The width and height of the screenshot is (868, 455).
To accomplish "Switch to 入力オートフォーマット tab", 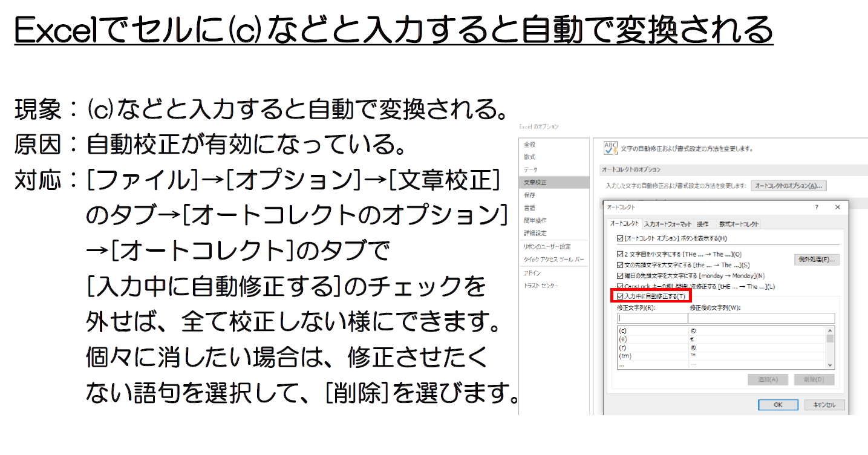I will click(x=667, y=224).
